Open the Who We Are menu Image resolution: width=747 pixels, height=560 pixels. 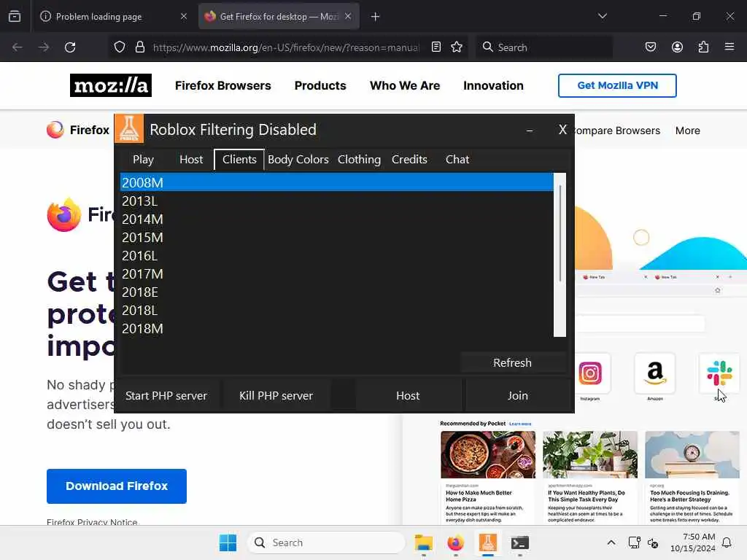405,86
